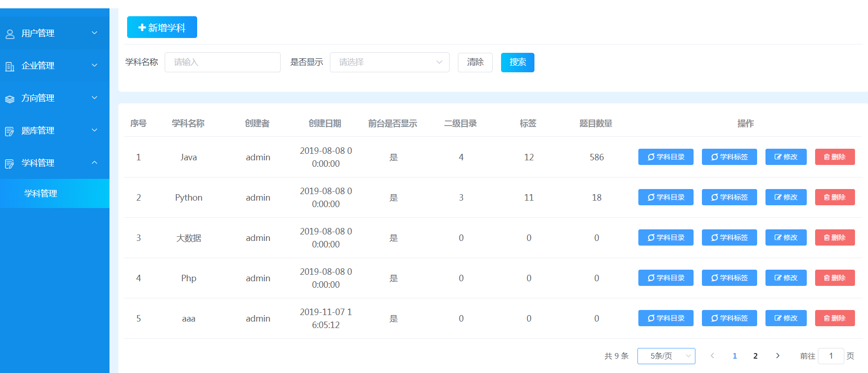Expand the 用户管理 menu chevron

pyautogui.click(x=95, y=33)
